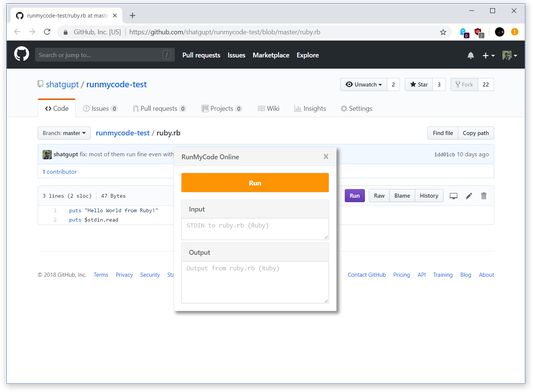Screen dimensions: 533x392
Task: Open Marketplace in top nav
Action: (271, 55)
